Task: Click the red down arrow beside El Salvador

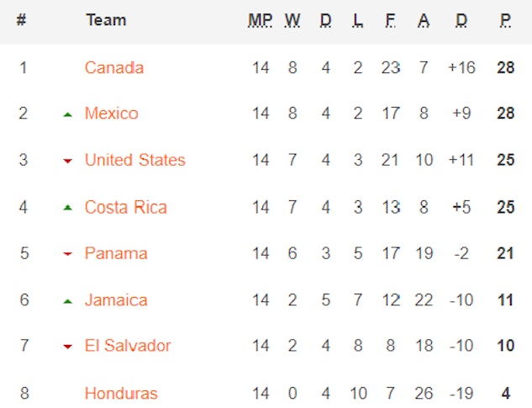Action: click(x=67, y=347)
